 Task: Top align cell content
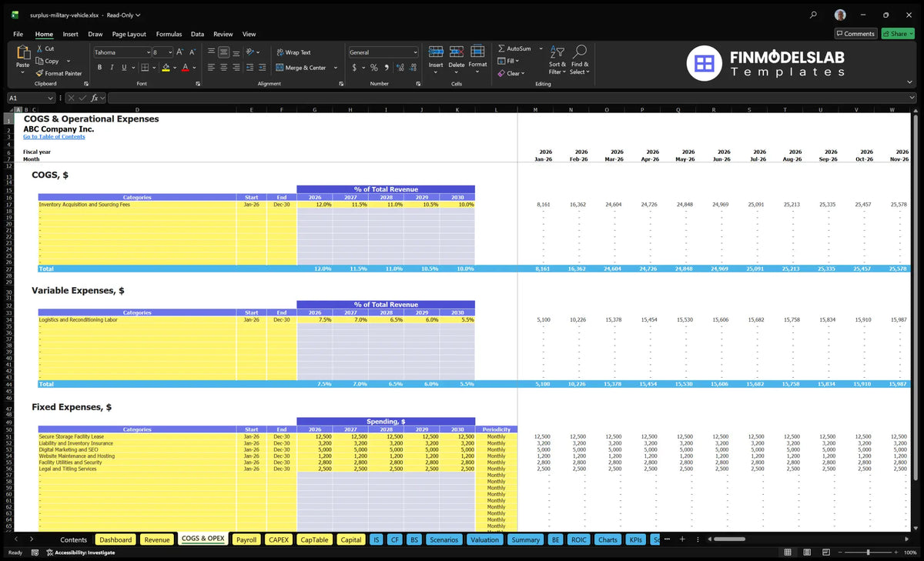pyautogui.click(x=211, y=52)
